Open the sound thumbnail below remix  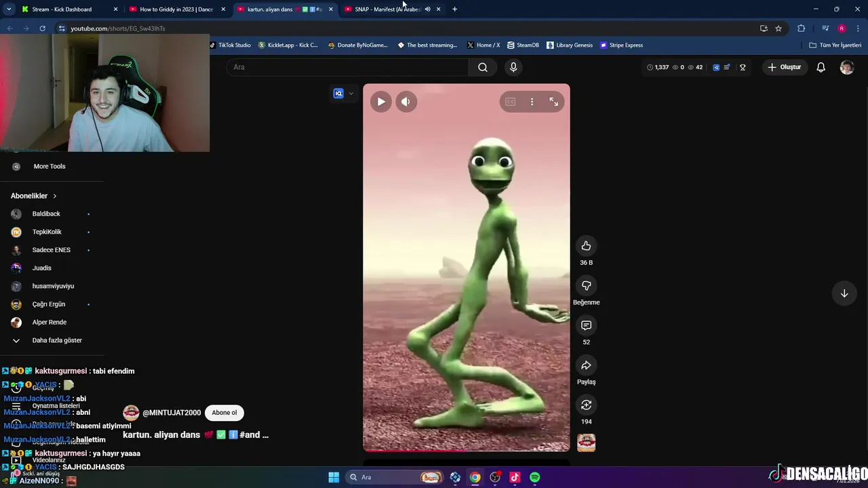tap(586, 443)
